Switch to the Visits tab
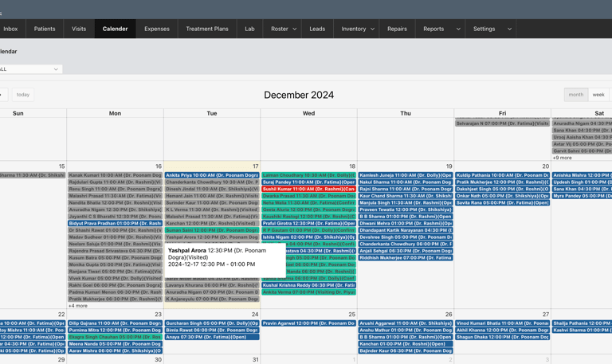 point(79,29)
